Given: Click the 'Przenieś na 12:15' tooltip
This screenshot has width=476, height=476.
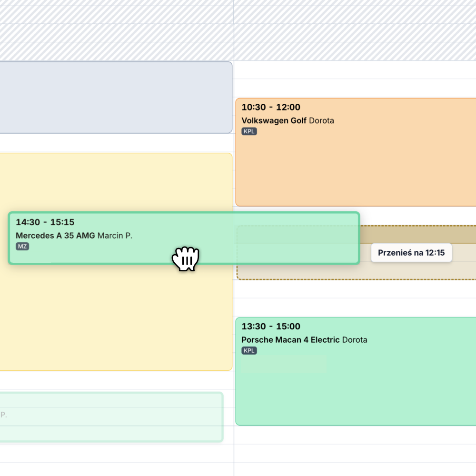Looking at the screenshot, I should tap(411, 253).
